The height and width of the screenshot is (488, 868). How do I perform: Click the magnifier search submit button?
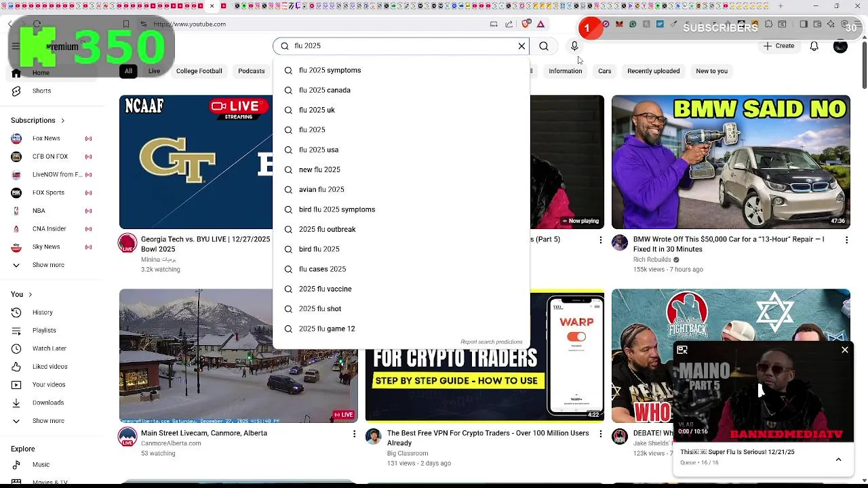tap(544, 46)
